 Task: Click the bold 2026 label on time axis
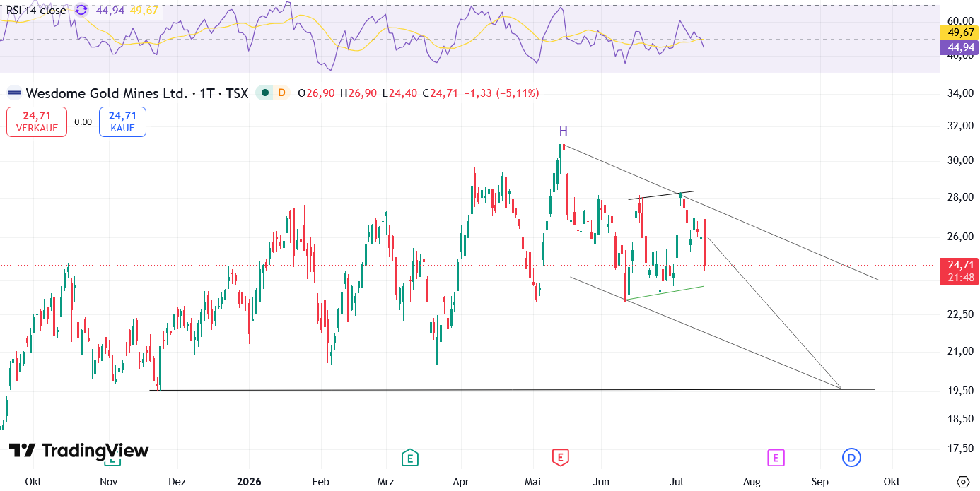coord(249,482)
